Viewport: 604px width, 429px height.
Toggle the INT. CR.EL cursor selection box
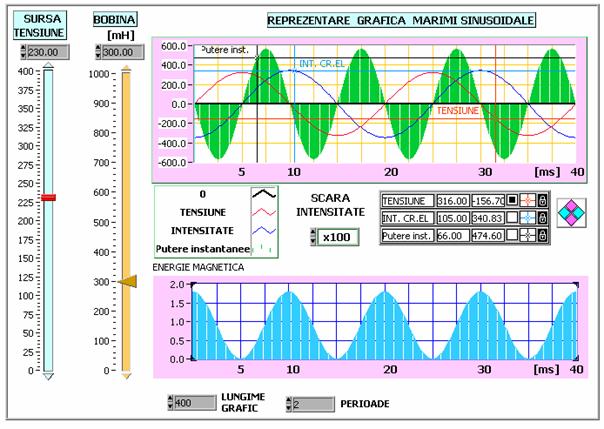pyautogui.click(x=512, y=218)
